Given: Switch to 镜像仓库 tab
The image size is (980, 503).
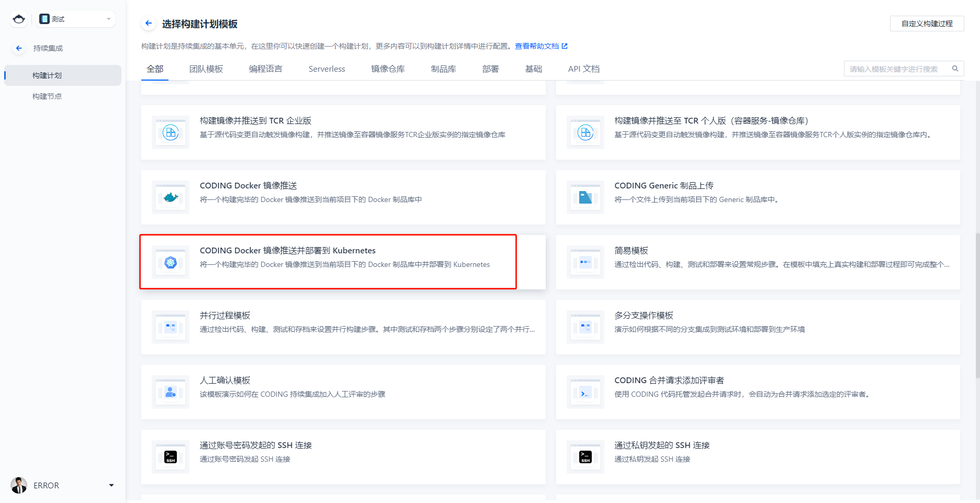Looking at the screenshot, I should (388, 69).
